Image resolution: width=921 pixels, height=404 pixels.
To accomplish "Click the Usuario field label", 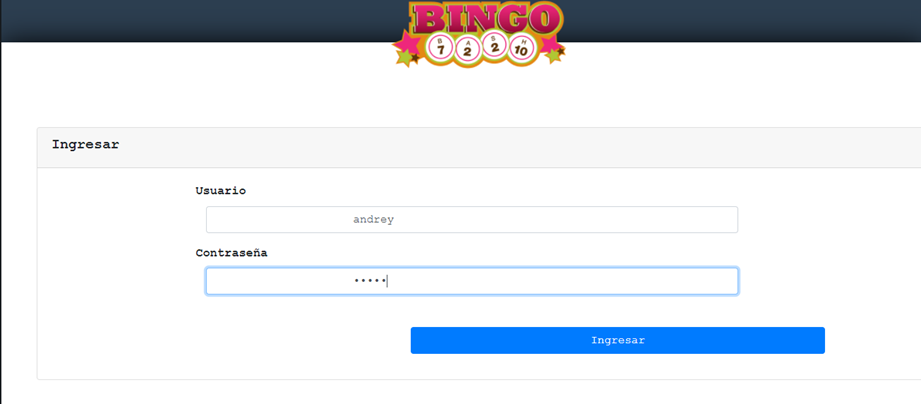I will [x=221, y=191].
